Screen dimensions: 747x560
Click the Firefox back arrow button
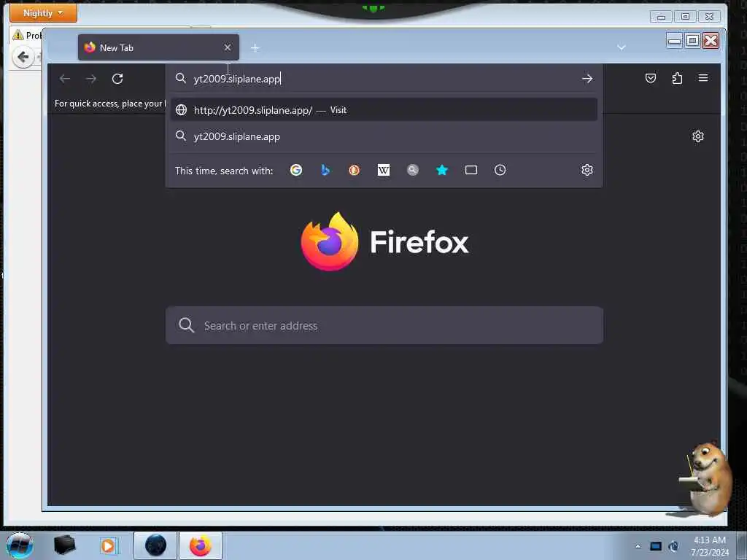65,79
